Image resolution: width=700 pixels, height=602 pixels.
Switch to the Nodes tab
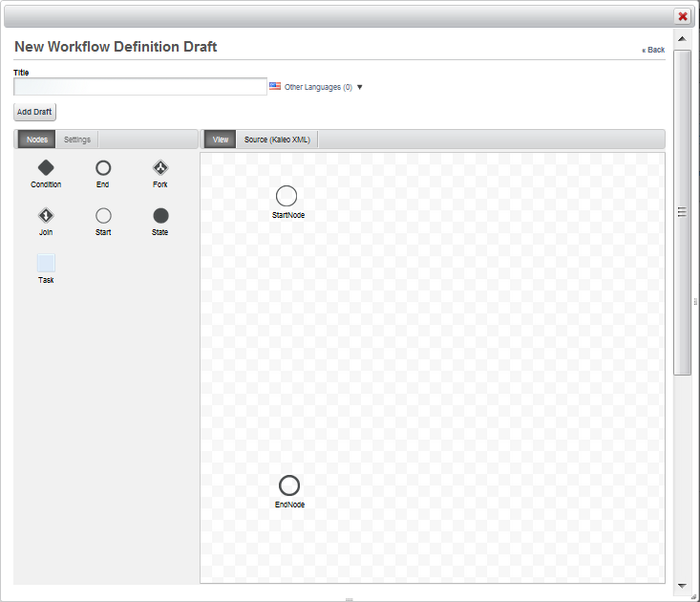point(36,140)
